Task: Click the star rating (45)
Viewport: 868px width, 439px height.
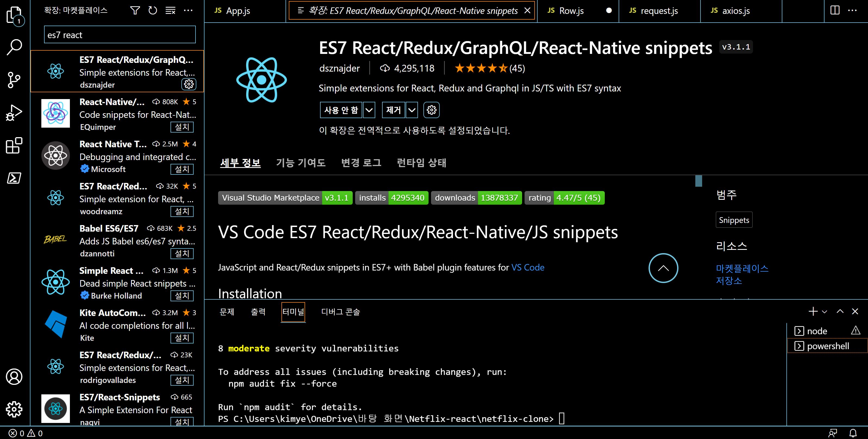Action: click(490, 68)
